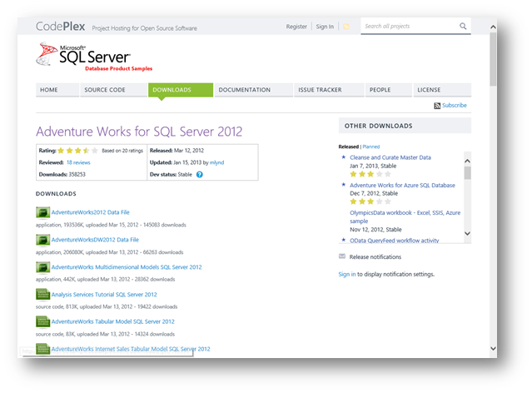Open AdventureWorks Multidimensional Models SQL Server 2012 link

coord(127,267)
